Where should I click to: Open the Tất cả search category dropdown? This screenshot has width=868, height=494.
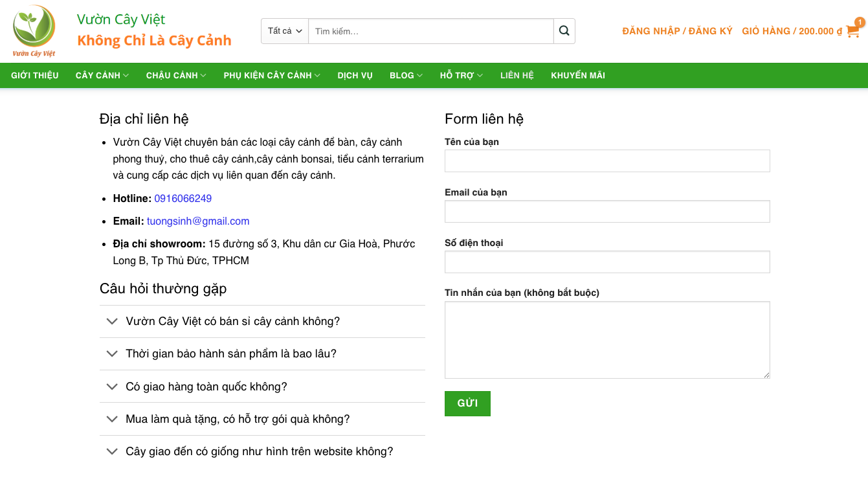(284, 30)
